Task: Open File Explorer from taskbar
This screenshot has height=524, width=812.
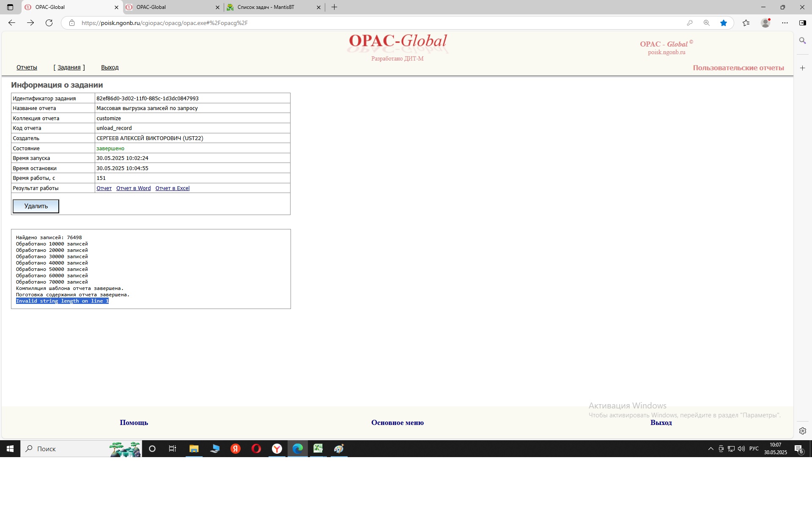Action: coord(194,449)
